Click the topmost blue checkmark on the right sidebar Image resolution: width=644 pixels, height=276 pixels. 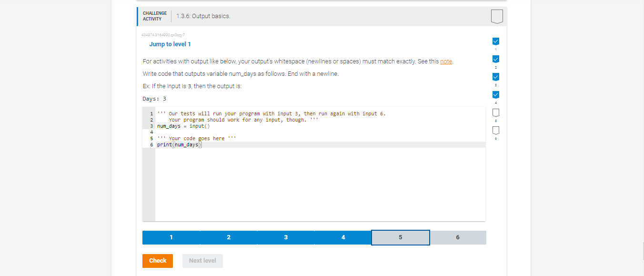(x=495, y=41)
